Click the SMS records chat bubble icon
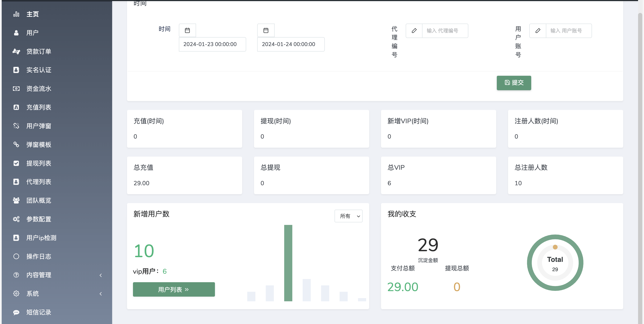644x324 pixels. [x=16, y=312]
